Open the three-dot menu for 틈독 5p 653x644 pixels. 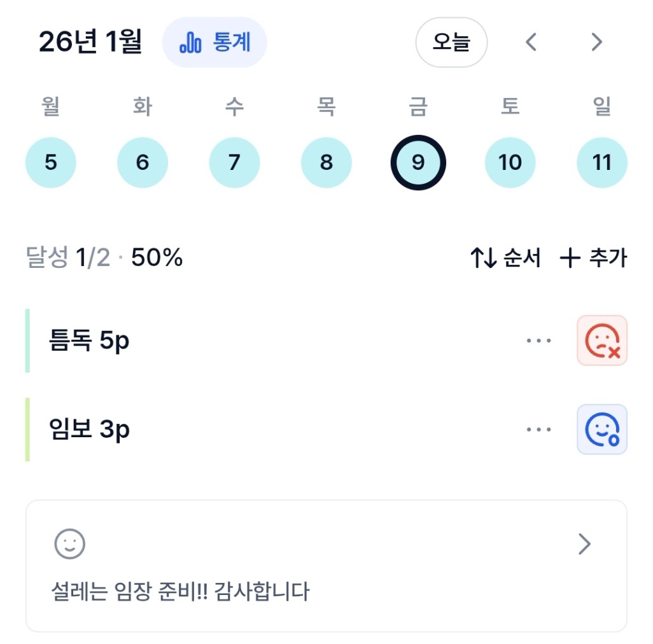pyautogui.click(x=538, y=340)
